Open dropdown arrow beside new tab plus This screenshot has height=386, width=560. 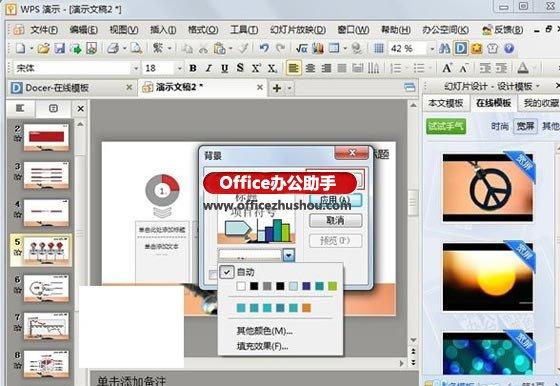click(x=289, y=88)
